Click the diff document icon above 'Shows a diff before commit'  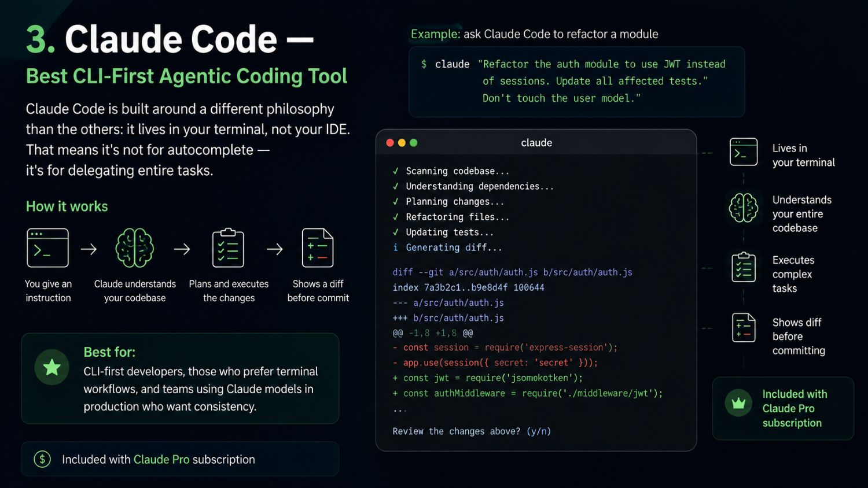point(318,248)
